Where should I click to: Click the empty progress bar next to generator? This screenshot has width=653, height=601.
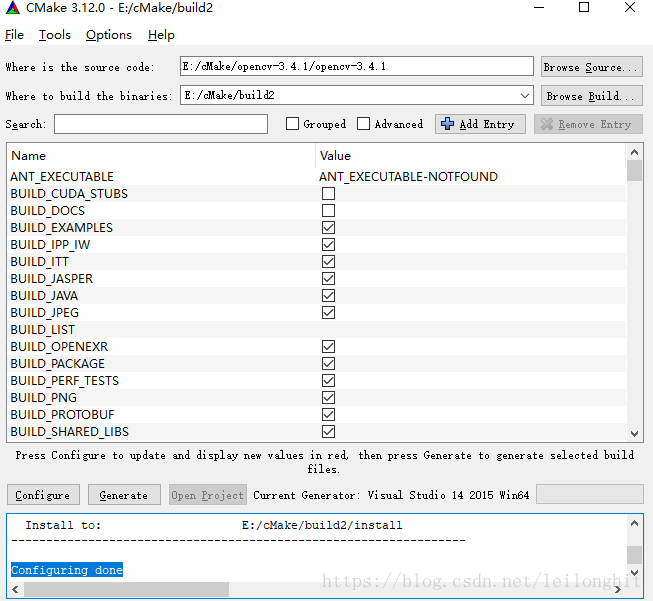tap(589, 494)
